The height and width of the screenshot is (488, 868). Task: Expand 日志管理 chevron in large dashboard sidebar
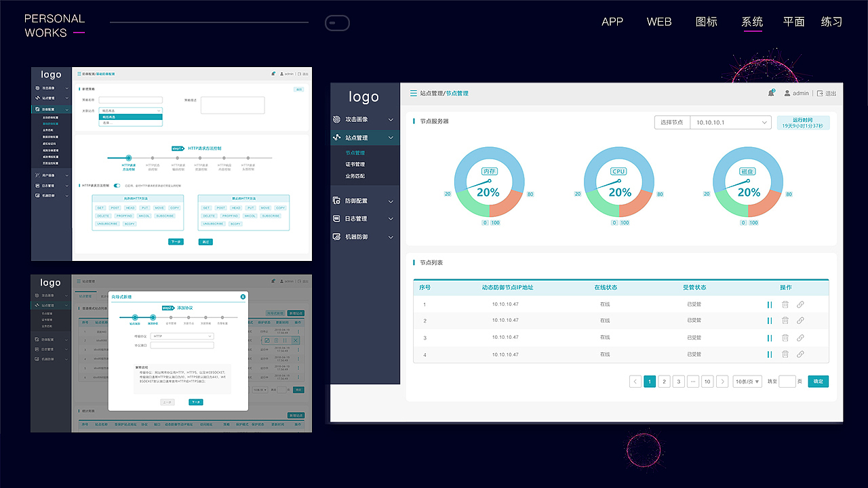[x=391, y=219]
